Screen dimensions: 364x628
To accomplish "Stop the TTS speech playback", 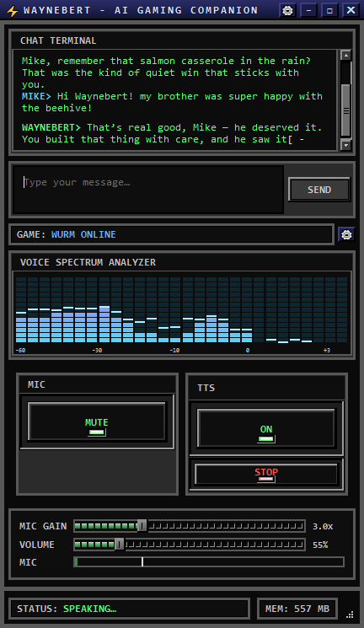I will [x=266, y=475].
